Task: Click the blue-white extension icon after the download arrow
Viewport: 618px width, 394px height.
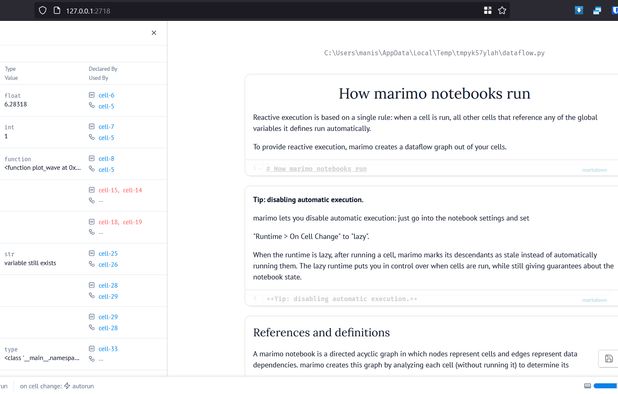Action: coord(597,11)
